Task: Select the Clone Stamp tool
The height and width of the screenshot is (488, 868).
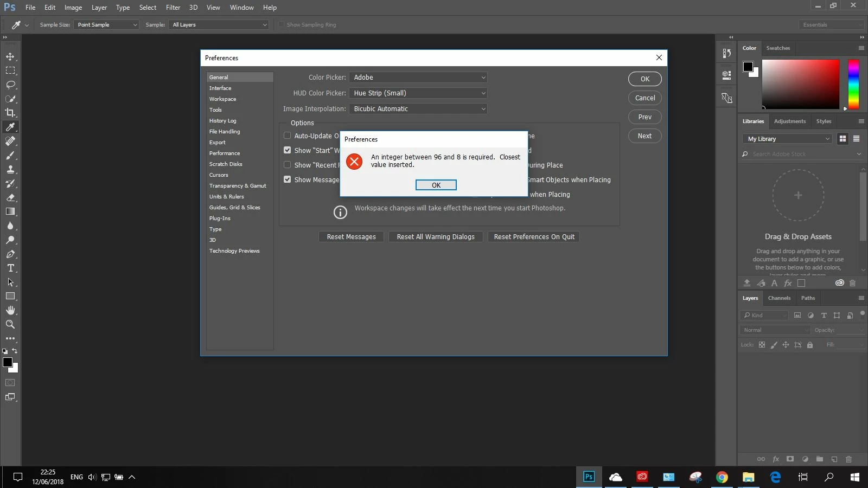Action: pos(10,169)
